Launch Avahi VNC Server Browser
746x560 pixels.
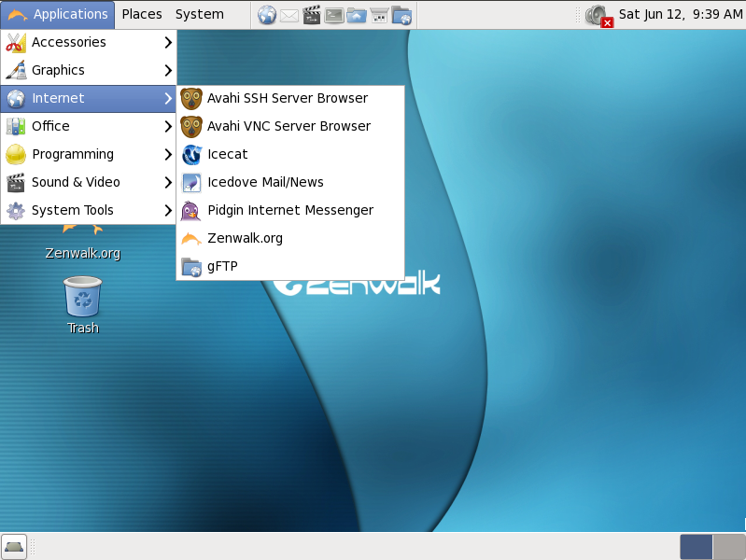coord(290,127)
